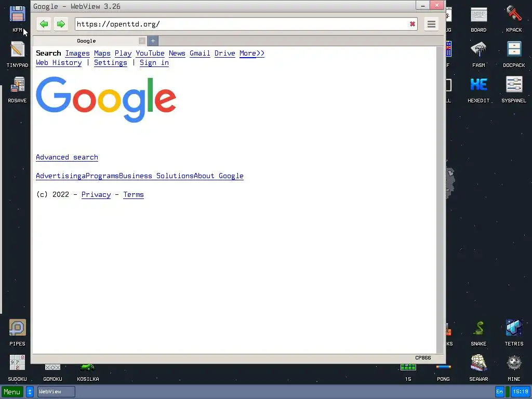The height and width of the screenshot is (399, 532).
Task: Open the Advanced search link
Action: (x=67, y=157)
